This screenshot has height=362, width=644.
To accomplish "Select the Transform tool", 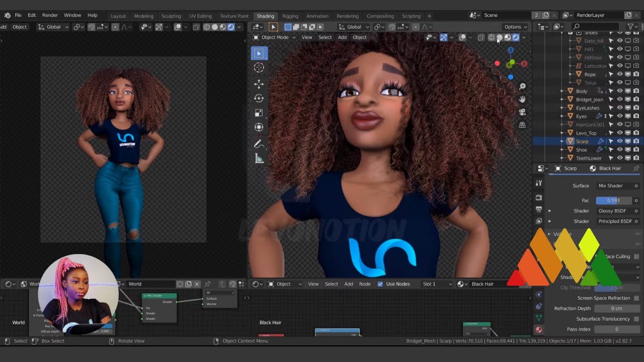I will (259, 128).
